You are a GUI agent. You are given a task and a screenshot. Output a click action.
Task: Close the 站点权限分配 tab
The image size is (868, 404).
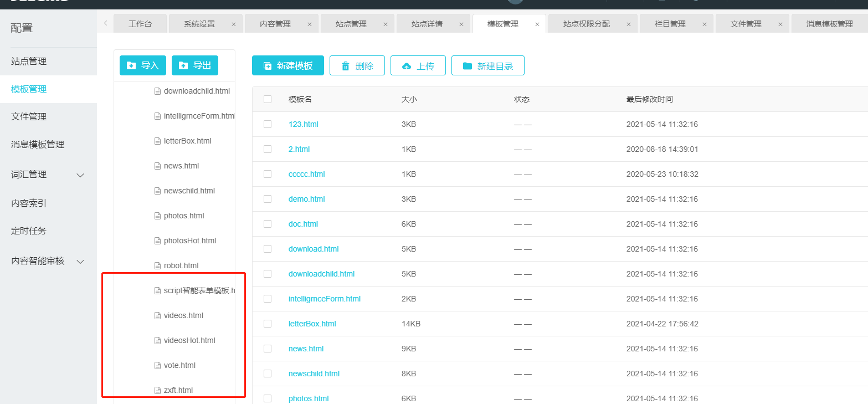tap(629, 24)
